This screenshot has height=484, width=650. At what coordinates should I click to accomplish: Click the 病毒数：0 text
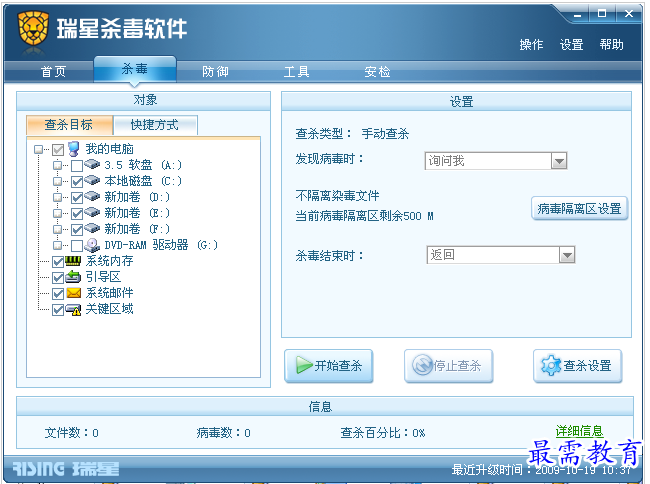point(223,433)
